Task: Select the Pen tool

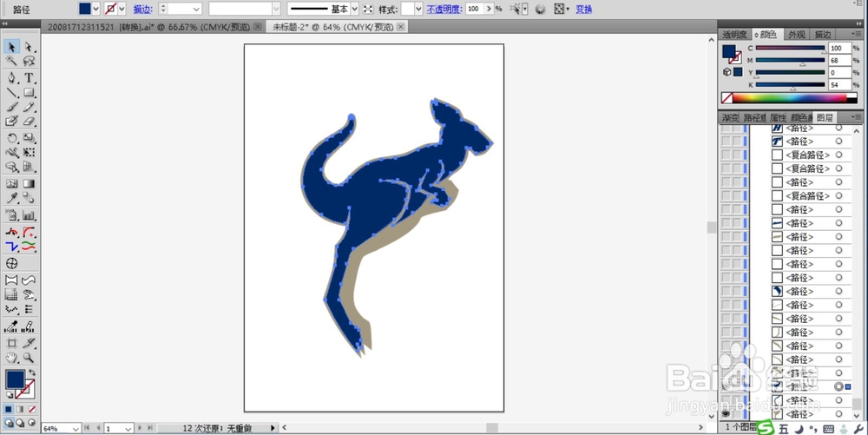Action: coord(11,77)
